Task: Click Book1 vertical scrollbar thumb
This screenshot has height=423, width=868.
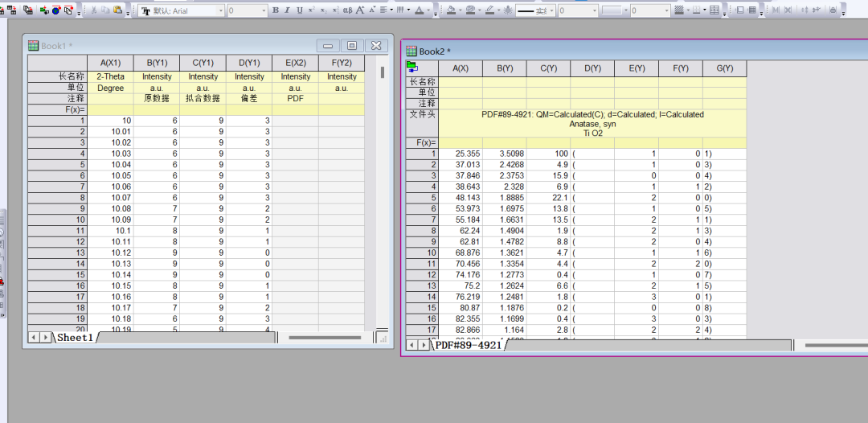Action: coord(383,72)
